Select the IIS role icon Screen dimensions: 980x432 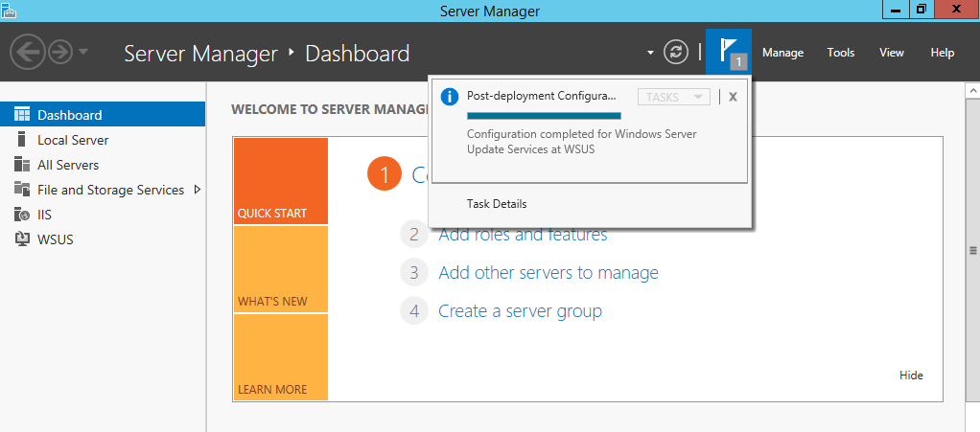click(22, 215)
